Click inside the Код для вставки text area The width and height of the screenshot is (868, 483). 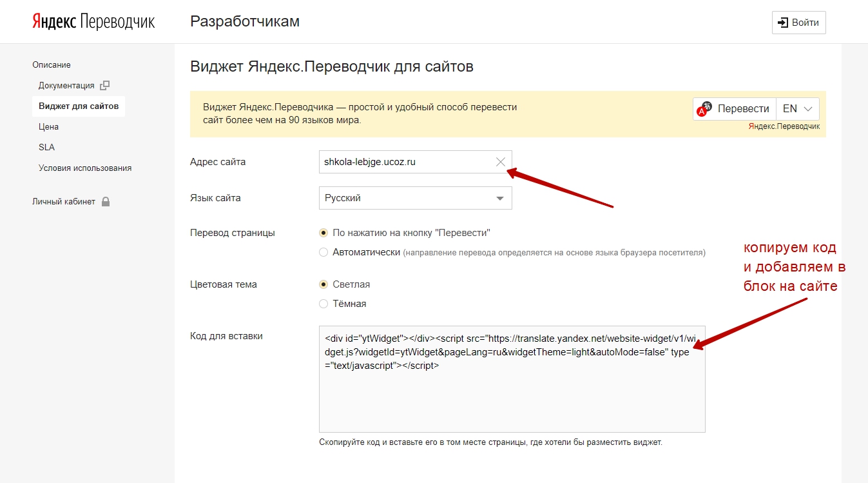(512, 379)
